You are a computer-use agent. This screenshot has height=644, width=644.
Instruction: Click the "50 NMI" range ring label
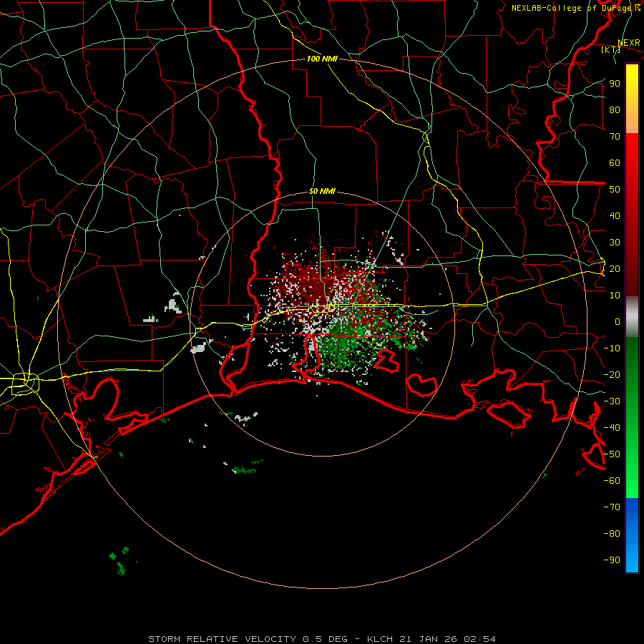(x=322, y=191)
